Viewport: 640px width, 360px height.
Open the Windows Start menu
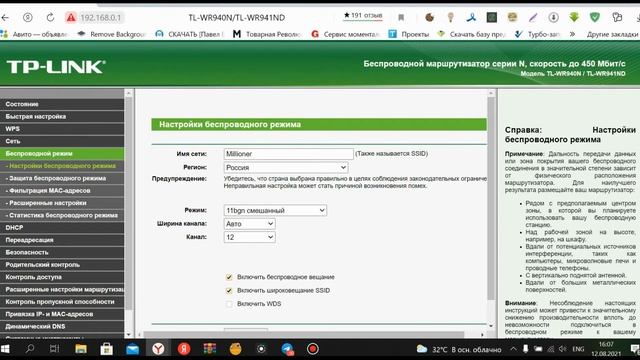pos(5,349)
